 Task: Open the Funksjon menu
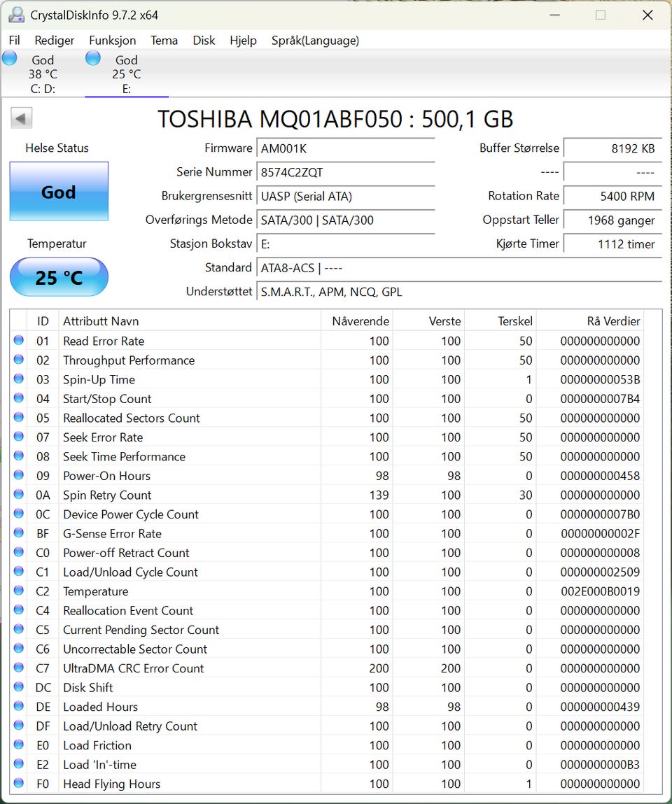[112, 41]
